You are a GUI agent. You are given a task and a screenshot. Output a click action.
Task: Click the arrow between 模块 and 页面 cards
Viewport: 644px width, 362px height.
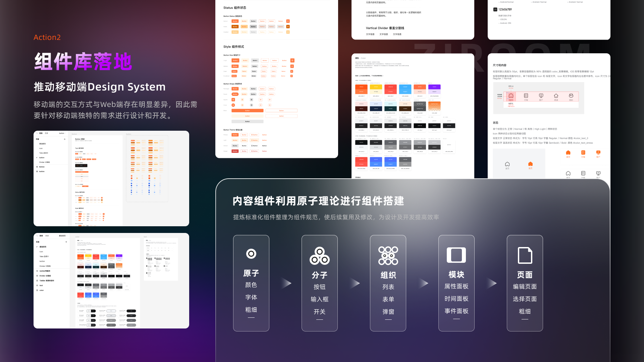tap(491, 283)
